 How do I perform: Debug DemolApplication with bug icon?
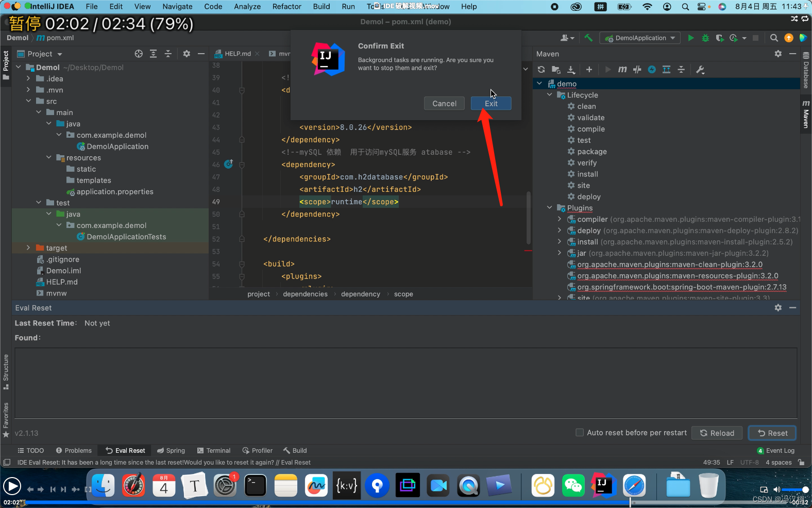click(705, 38)
